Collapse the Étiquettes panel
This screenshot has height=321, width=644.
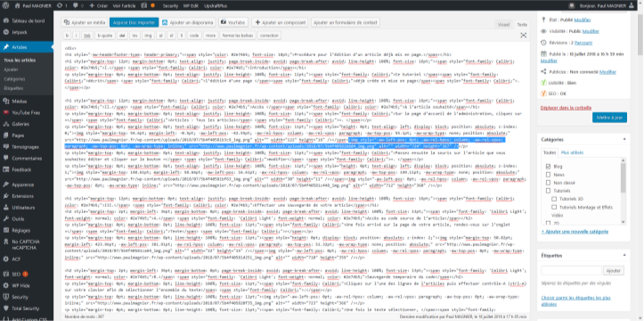pyautogui.click(x=624, y=255)
